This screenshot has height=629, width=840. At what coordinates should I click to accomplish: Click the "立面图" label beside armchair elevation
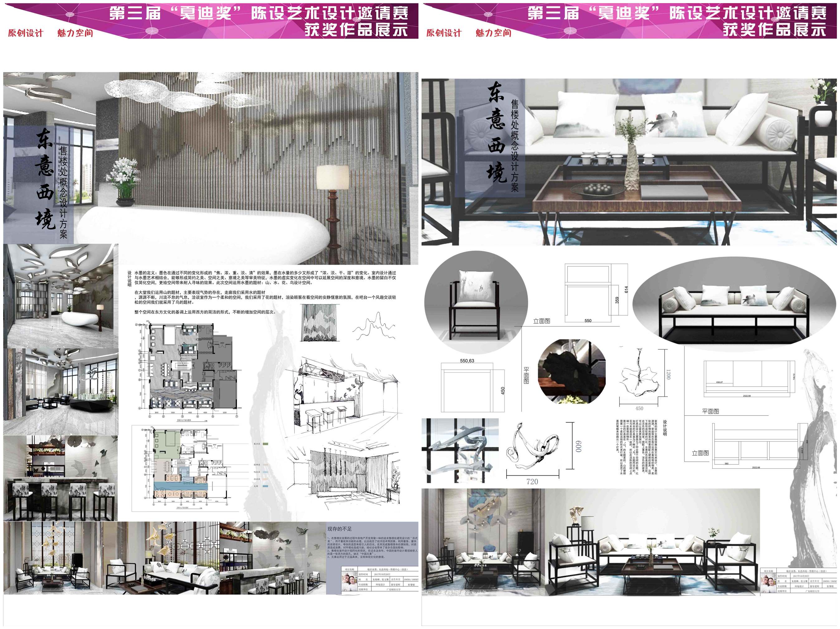click(542, 321)
